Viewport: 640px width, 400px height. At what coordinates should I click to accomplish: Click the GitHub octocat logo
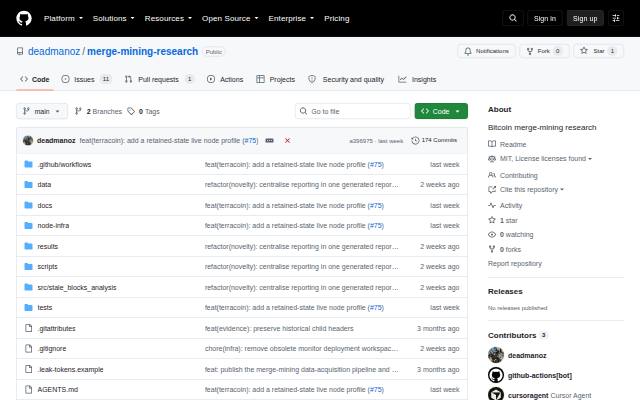click(x=24, y=18)
